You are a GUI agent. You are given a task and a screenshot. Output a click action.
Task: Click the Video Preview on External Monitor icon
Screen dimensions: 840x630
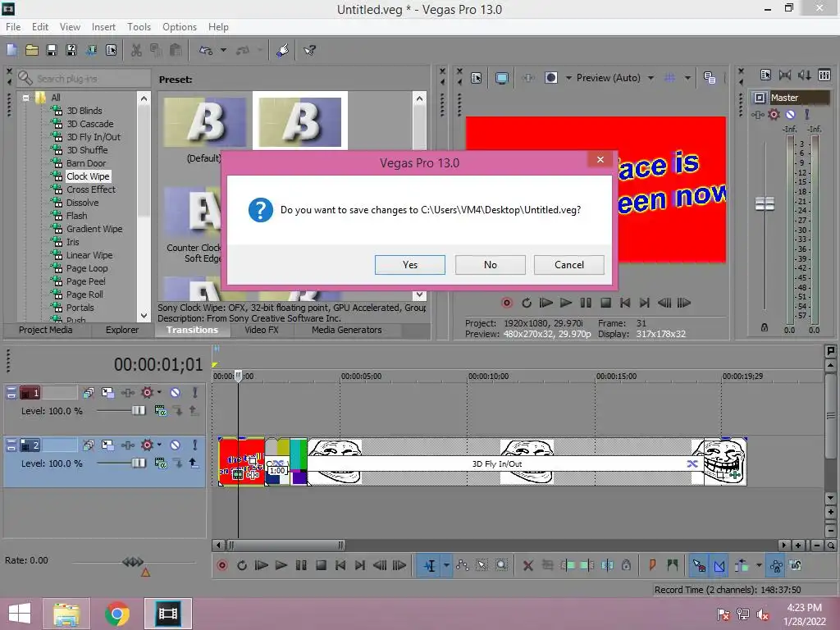click(x=502, y=78)
